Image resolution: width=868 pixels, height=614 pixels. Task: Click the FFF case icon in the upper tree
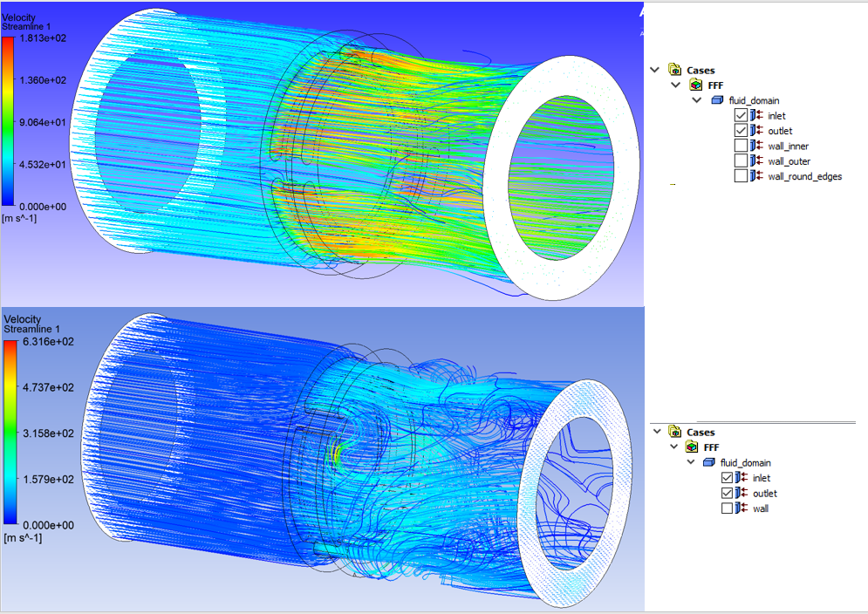click(x=696, y=85)
